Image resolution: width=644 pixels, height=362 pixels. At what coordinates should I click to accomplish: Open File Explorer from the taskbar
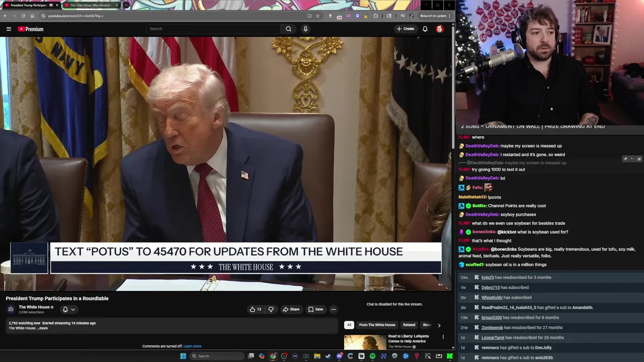point(317,356)
